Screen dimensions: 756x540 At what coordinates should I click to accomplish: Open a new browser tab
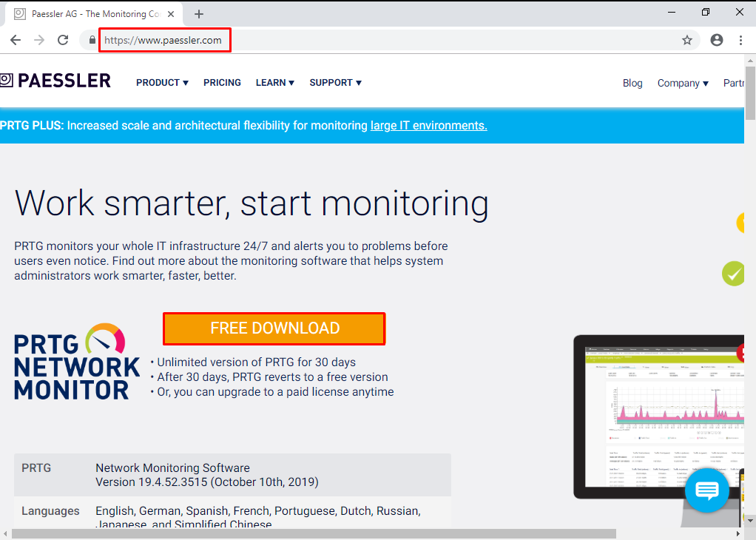tap(199, 14)
